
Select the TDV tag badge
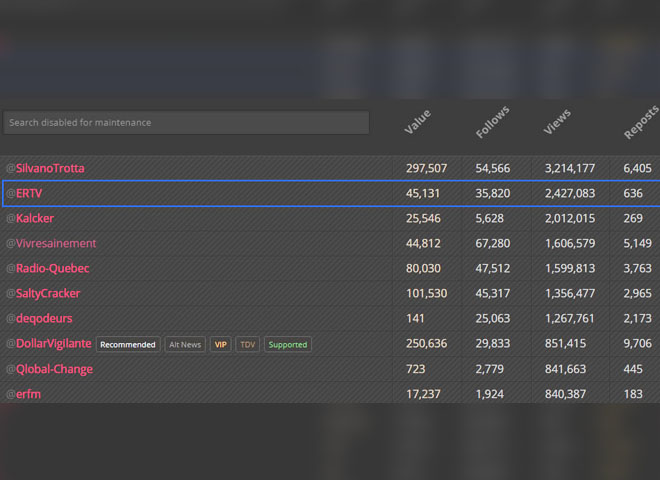(248, 344)
